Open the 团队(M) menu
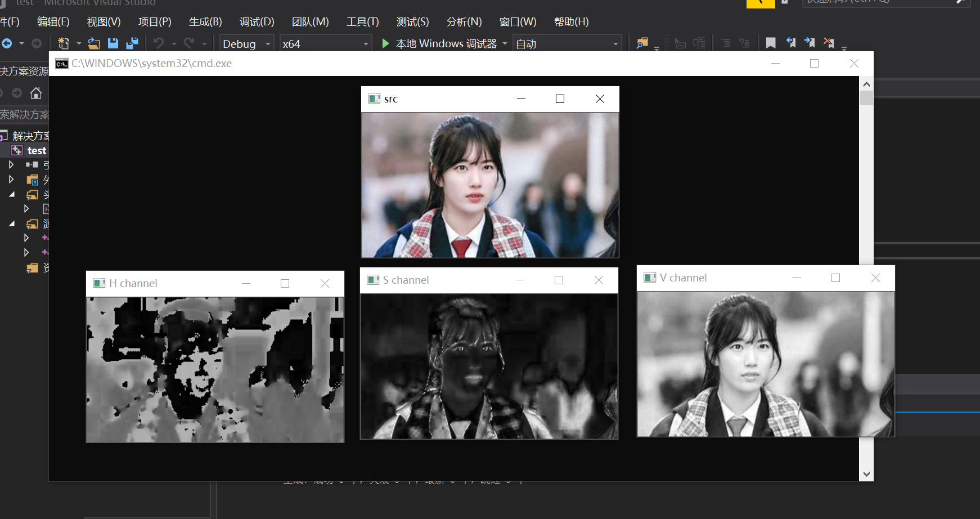Image resolution: width=980 pixels, height=519 pixels. (310, 21)
